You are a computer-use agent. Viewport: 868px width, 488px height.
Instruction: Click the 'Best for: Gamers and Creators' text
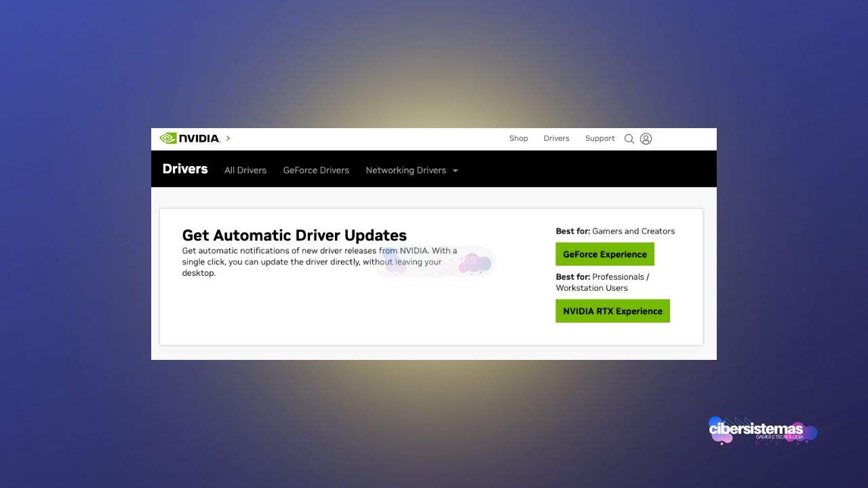pyautogui.click(x=615, y=231)
